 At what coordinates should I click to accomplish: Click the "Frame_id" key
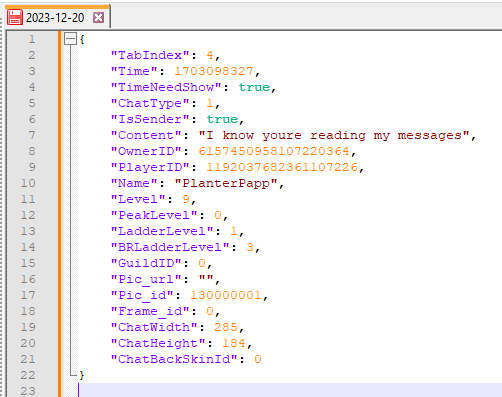[150, 311]
